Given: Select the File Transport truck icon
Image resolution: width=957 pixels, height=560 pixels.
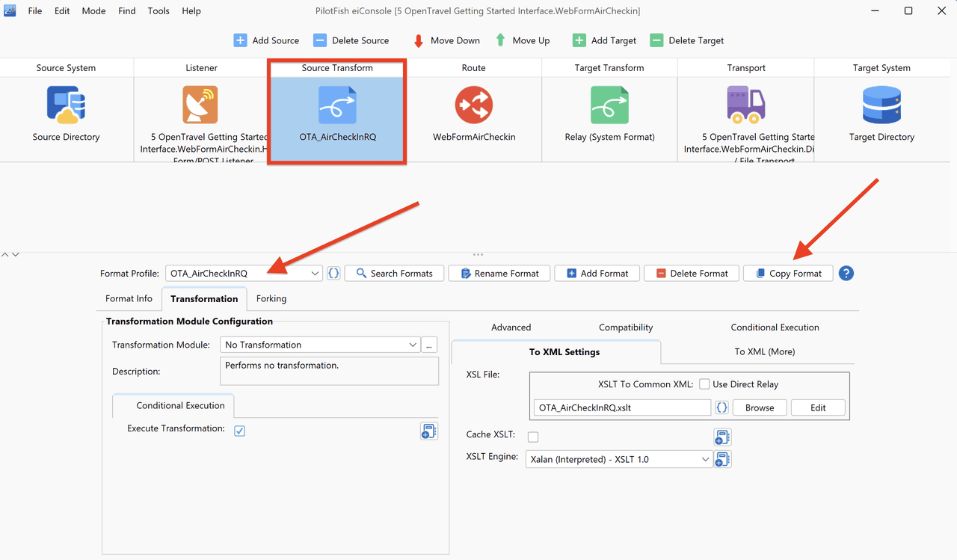Looking at the screenshot, I should (745, 105).
